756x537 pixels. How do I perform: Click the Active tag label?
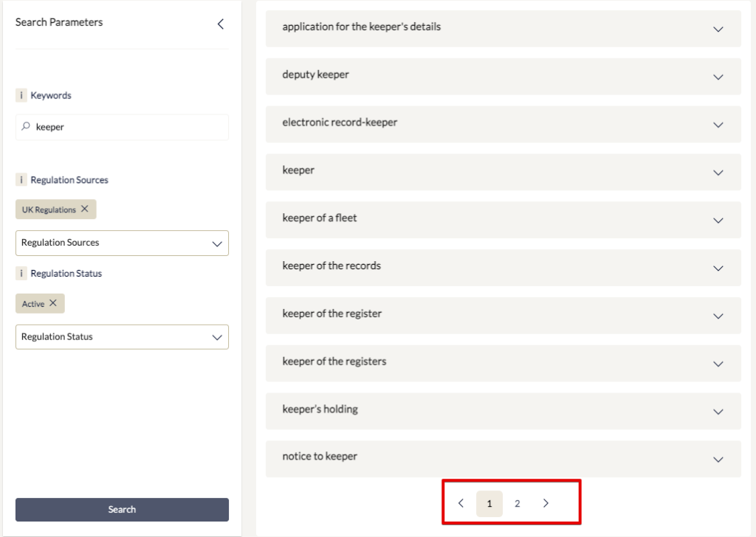(x=33, y=304)
